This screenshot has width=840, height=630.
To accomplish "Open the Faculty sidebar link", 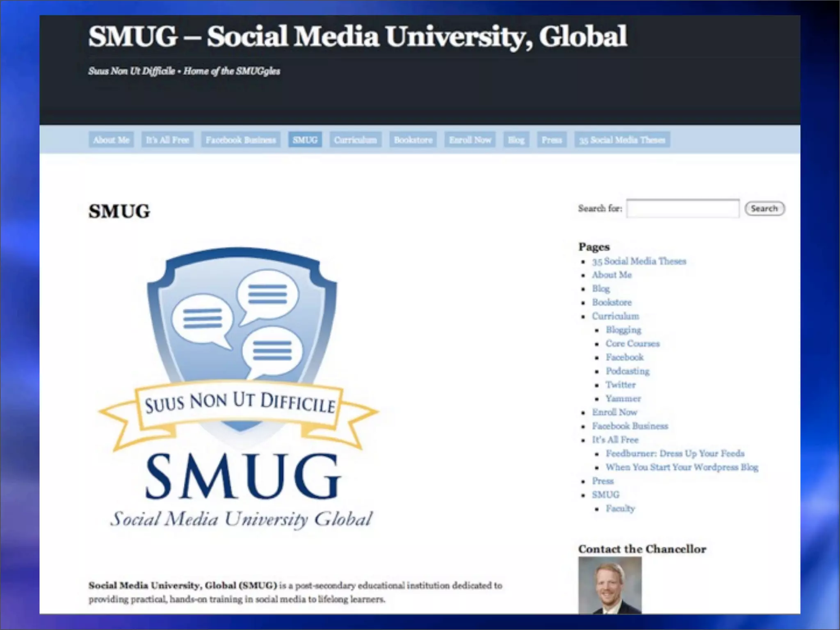I will [620, 508].
